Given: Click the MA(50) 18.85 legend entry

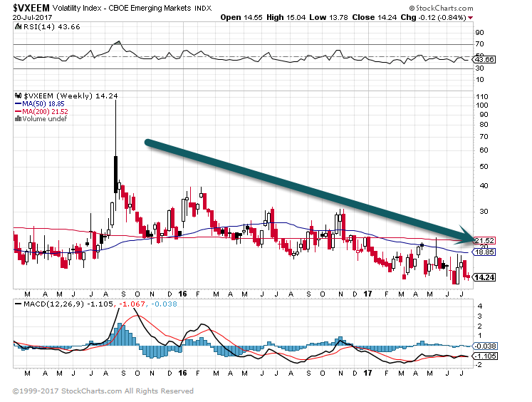Looking at the screenshot, I should pos(40,104).
